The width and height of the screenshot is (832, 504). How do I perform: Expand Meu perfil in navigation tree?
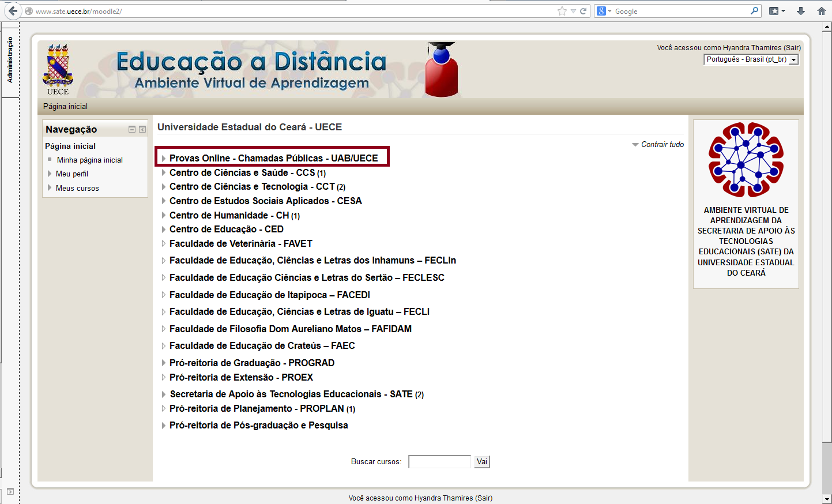coord(50,174)
